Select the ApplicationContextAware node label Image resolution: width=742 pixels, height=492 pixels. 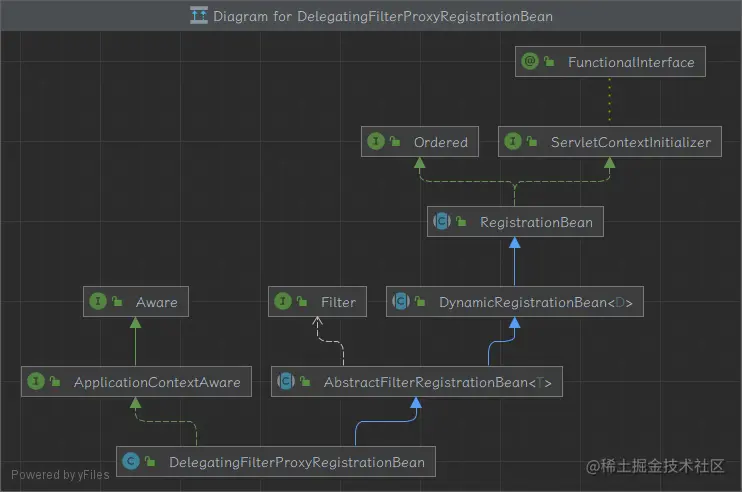click(157, 382)
